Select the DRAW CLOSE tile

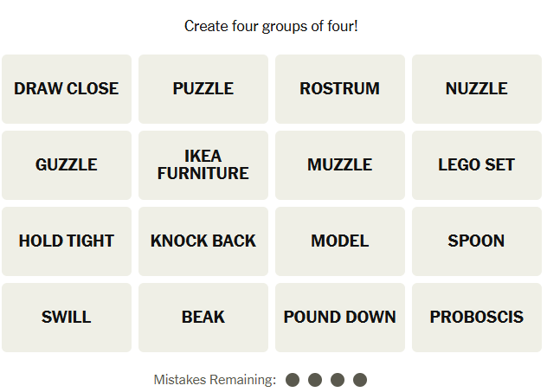(x=67, y=89)
